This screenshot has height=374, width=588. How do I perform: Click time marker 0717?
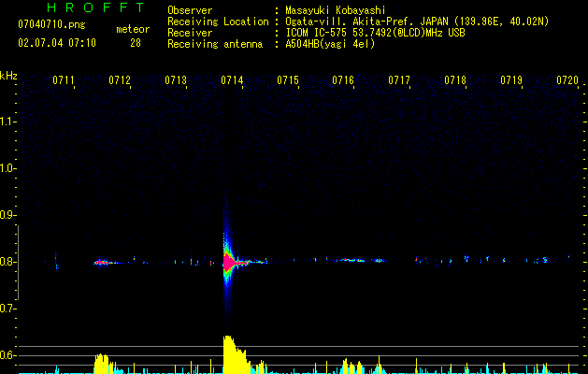pos(399,80)
